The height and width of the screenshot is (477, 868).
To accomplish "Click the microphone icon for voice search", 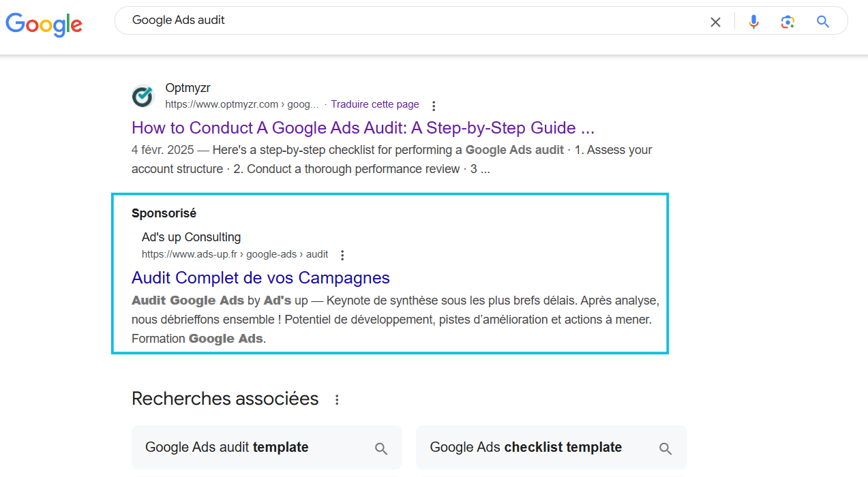I will point(753,21).
